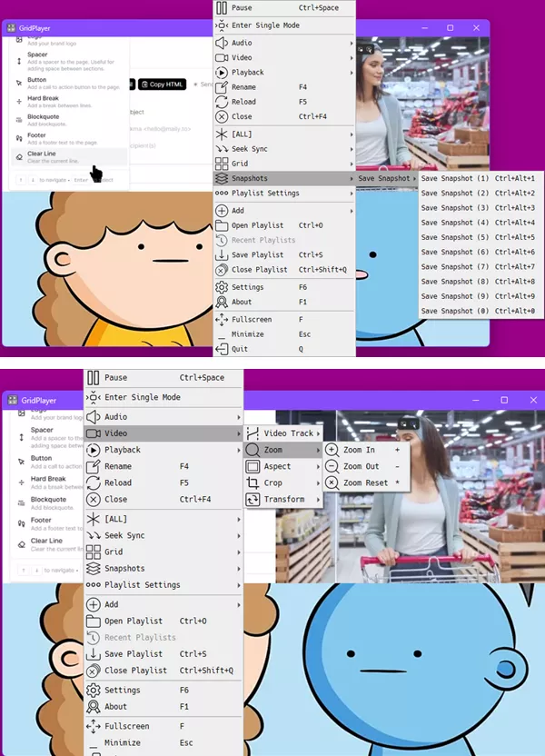Click the Add plus icon in the upper menu

pos(222,211)
